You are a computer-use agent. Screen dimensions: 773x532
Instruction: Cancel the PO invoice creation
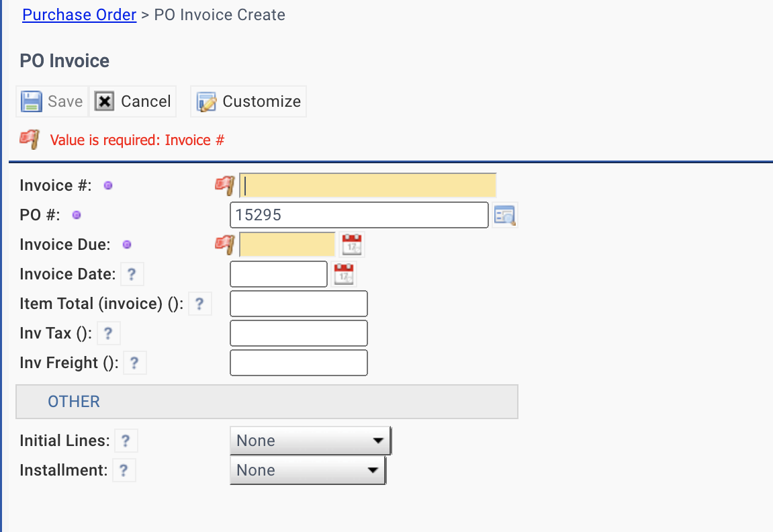133,101
